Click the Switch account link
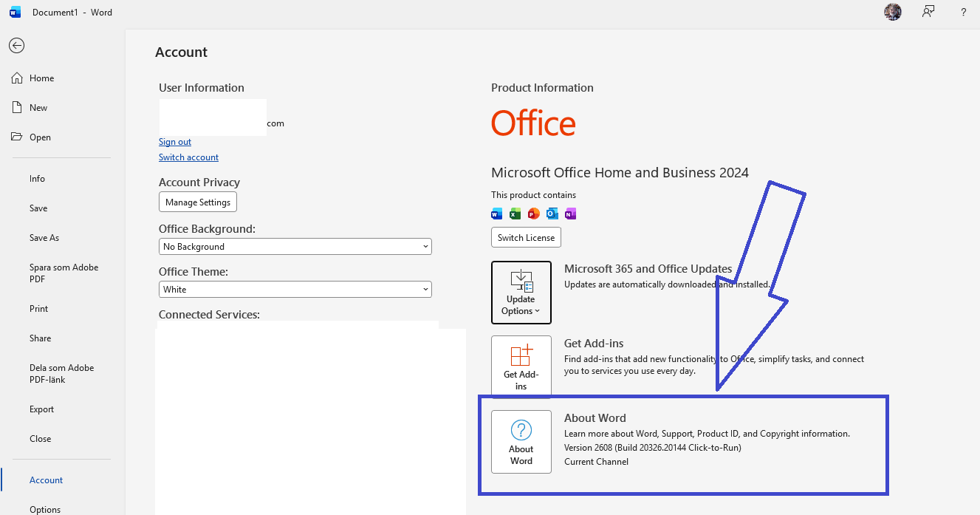This screenshot has width=980, height=515. point(188,157)
